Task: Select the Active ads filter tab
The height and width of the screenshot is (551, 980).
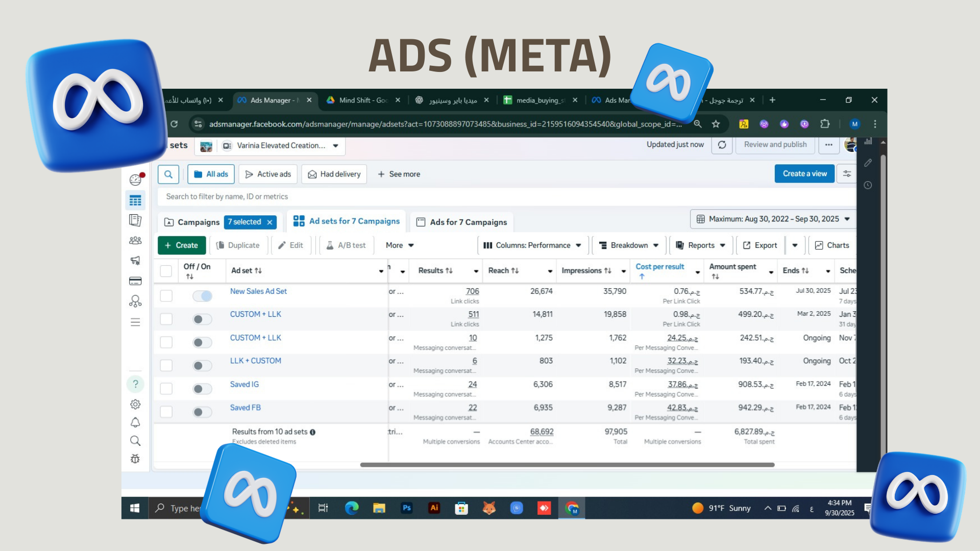Action: tap(268, 174)
